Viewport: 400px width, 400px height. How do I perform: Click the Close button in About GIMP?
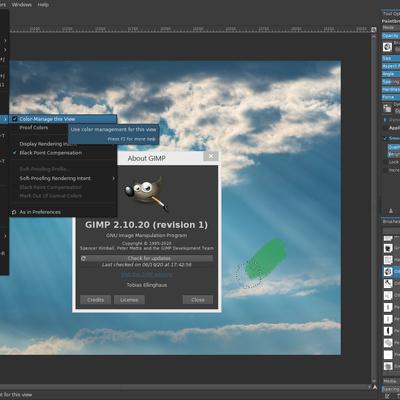point(198,300)
